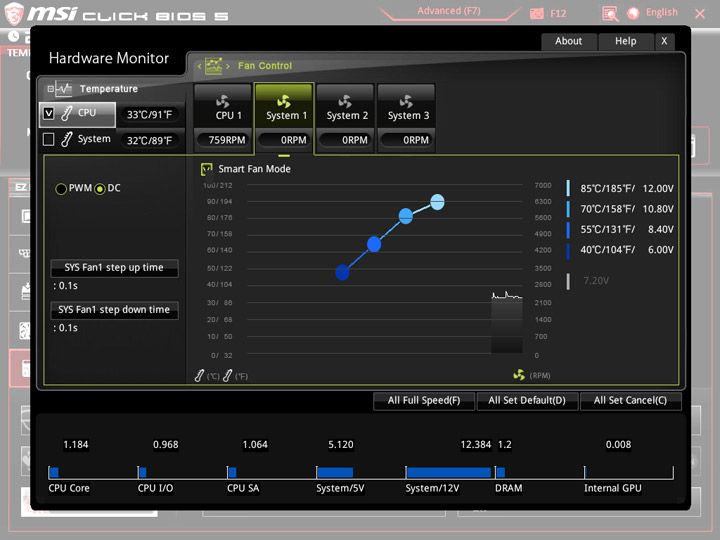Click the Internal GPU 0.008 value
The width and height of the screenshot is (720, 540).
(x=618, y=444)
